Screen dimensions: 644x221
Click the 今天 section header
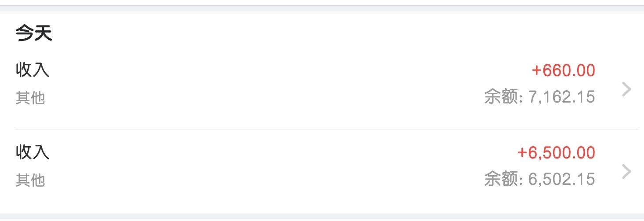coord(34,33)
